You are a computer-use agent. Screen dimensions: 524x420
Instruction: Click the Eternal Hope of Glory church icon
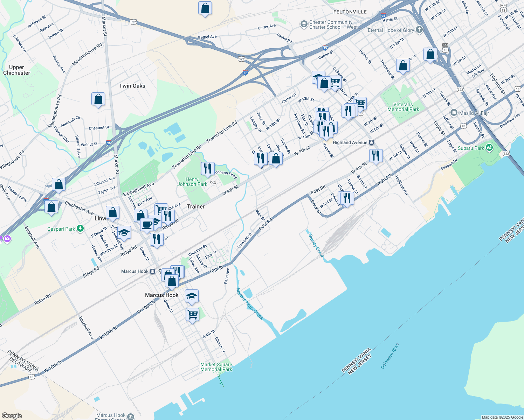(419, 30)
